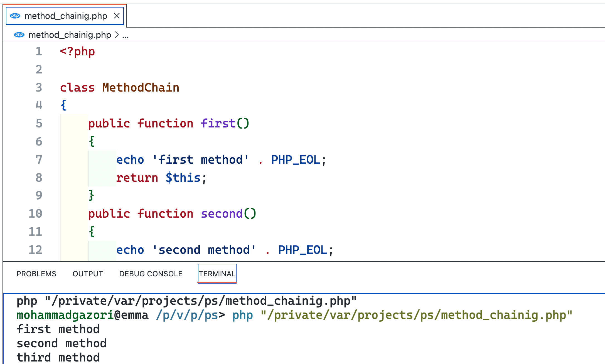
Task: Click 'second method' terminal output line
Action: tap(62, 344)
